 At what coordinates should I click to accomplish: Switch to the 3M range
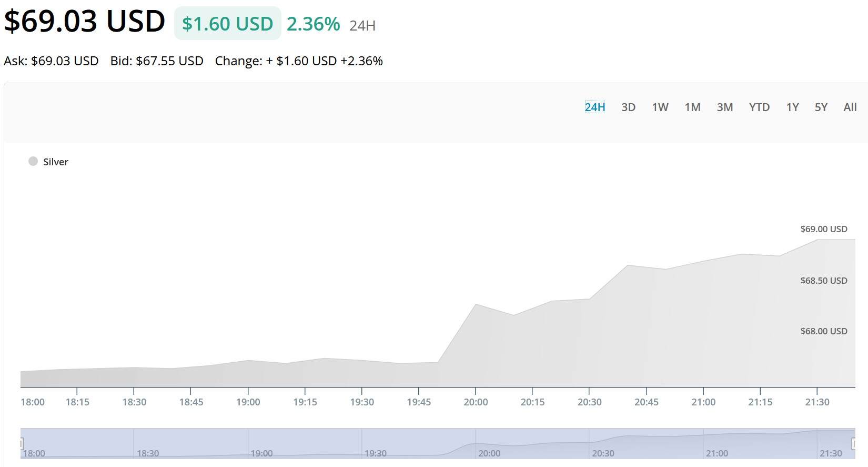tap(725, 107)
